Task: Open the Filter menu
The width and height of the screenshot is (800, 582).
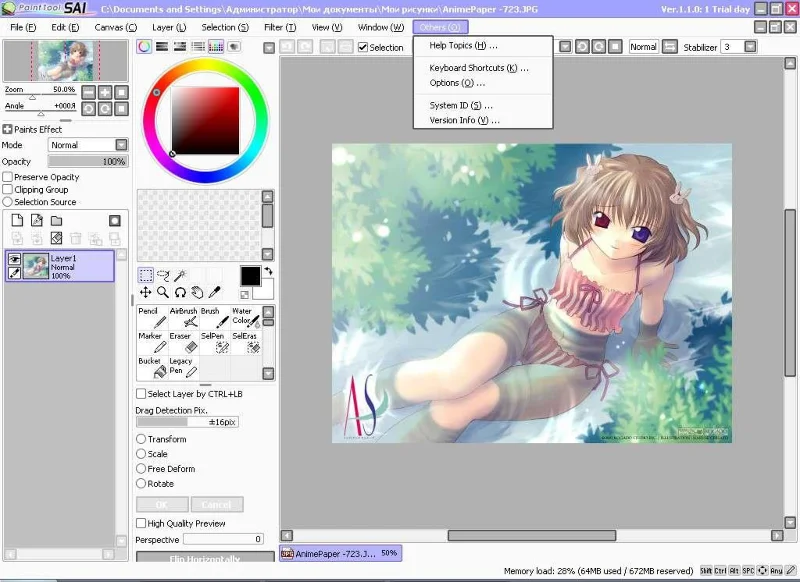Action: pyautogui.click(x=280, y=27)
